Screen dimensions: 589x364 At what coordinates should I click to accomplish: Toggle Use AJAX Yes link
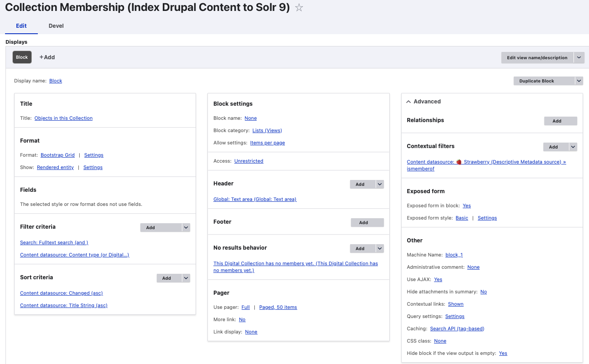[438, 279]
